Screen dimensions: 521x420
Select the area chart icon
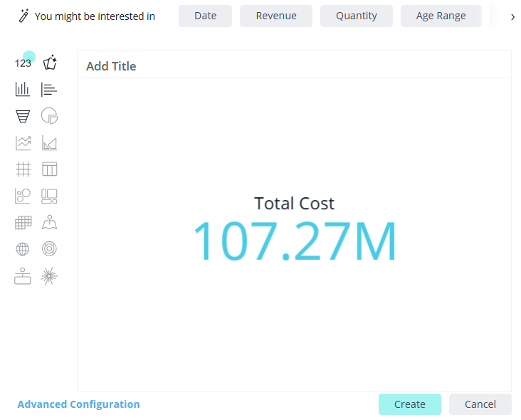49,143
